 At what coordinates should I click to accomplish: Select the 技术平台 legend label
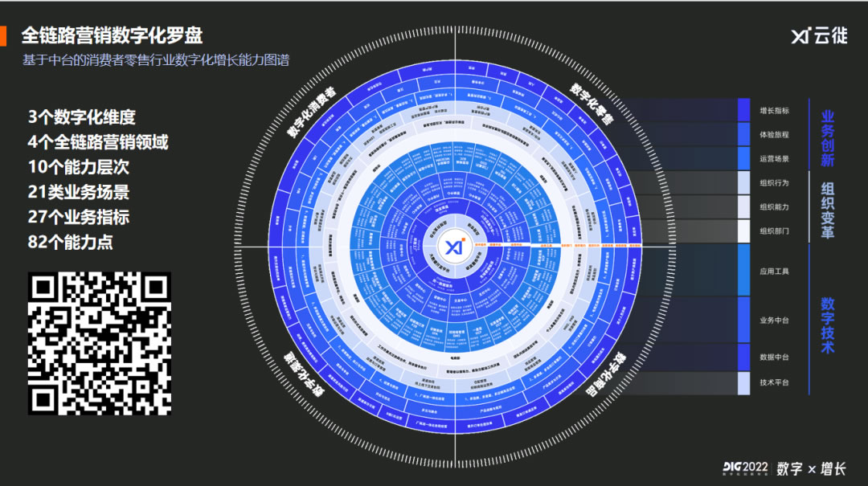pyautogui.click(x=774, y=382)
